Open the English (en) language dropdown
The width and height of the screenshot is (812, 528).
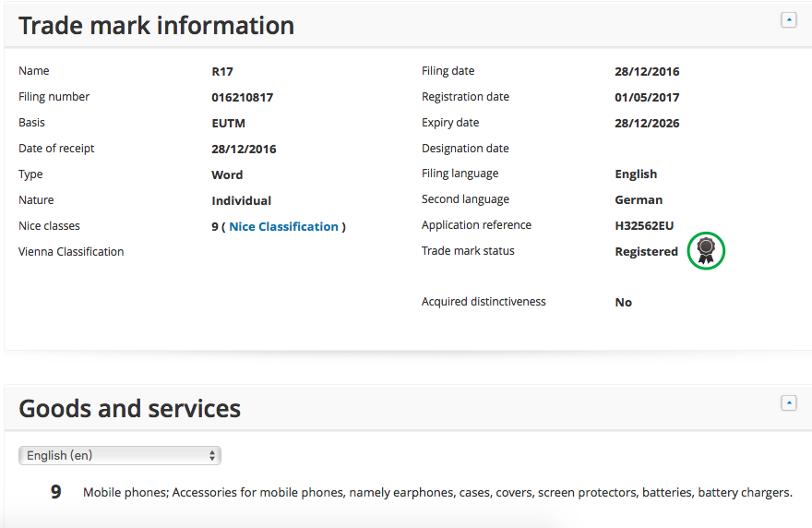tap(120, 455)
